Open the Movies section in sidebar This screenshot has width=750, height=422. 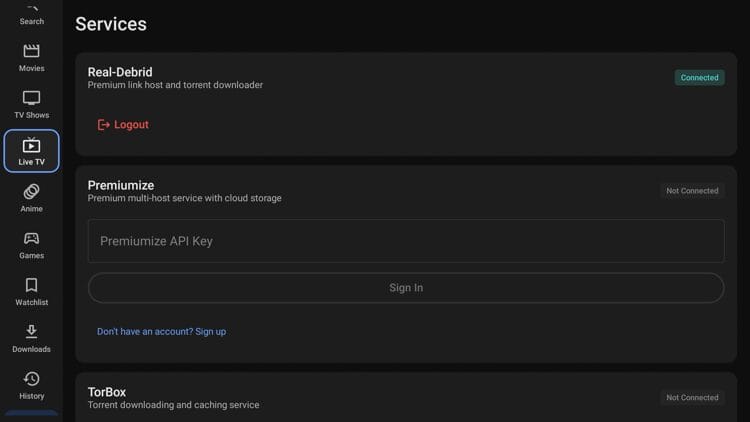pyautogui.click(x=31, y=58)
